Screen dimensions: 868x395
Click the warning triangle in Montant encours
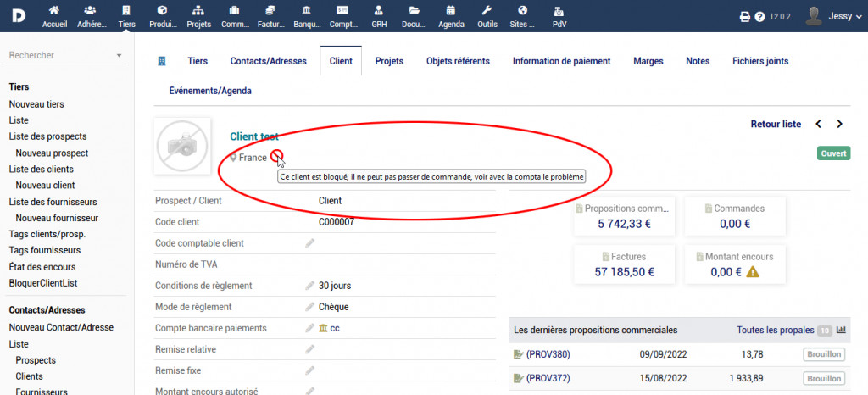click(752, 272)
